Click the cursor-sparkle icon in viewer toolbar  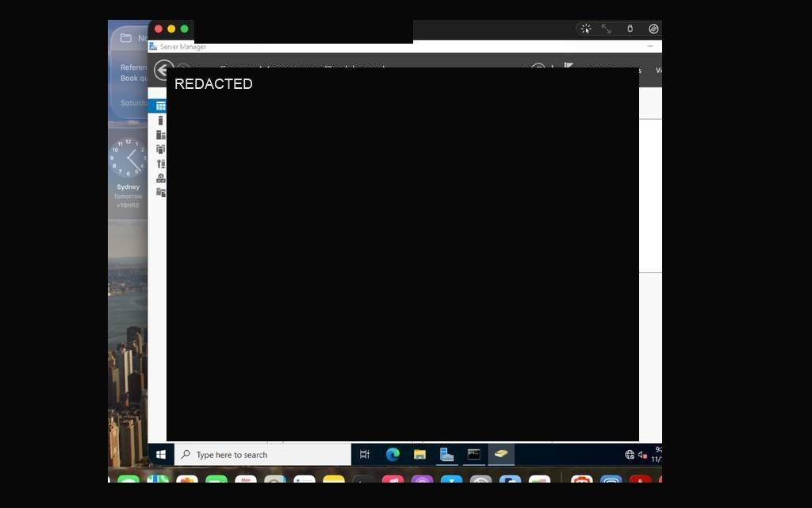coord(586,29)
